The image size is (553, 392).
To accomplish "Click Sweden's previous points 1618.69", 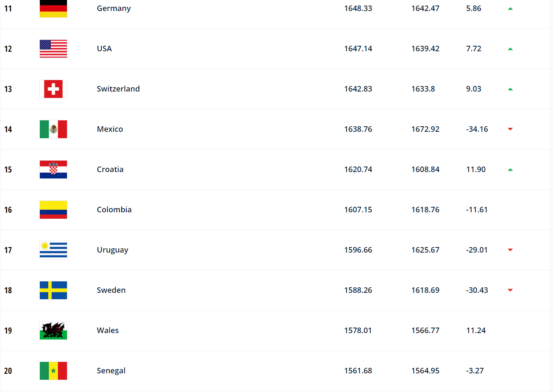I will pos(425,290).
